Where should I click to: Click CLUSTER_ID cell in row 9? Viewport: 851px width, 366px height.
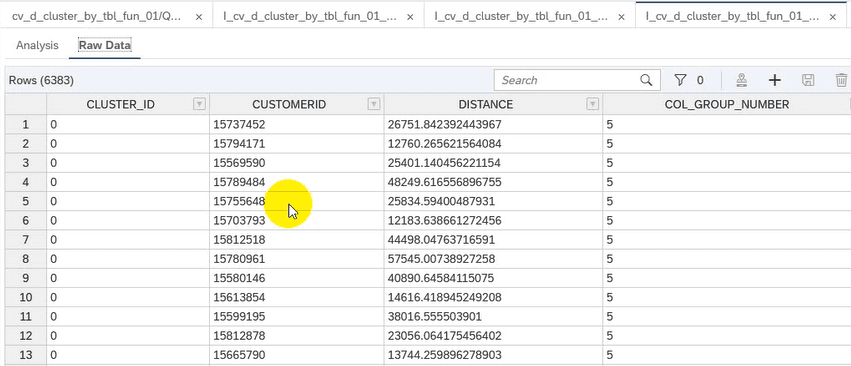128,278
